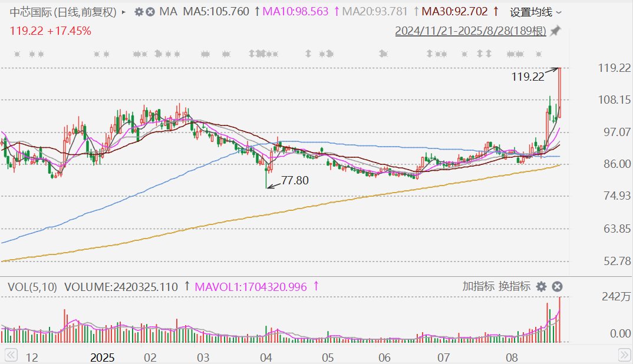The image size is (633, 364).
Task: Close the VOL indicator panel
Action: (557, 286)
